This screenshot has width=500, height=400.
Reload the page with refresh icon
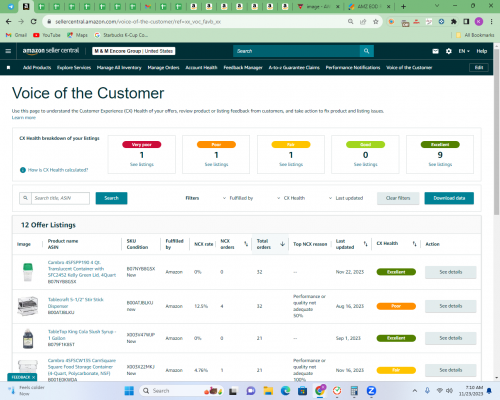33,22
